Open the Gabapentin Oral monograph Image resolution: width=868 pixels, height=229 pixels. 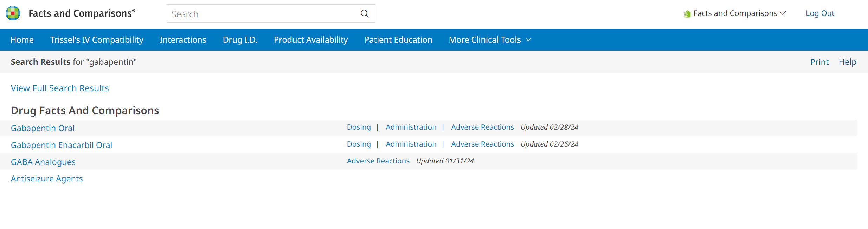coord(43,128)
